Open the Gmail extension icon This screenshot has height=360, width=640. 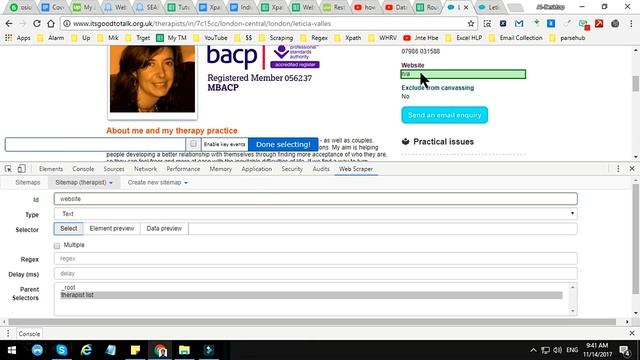point(519,24)
